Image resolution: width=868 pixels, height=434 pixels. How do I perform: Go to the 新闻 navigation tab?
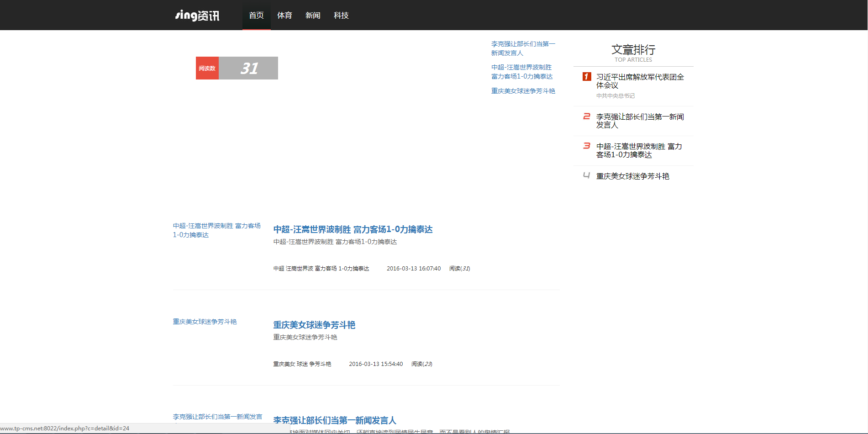[313, 15]
